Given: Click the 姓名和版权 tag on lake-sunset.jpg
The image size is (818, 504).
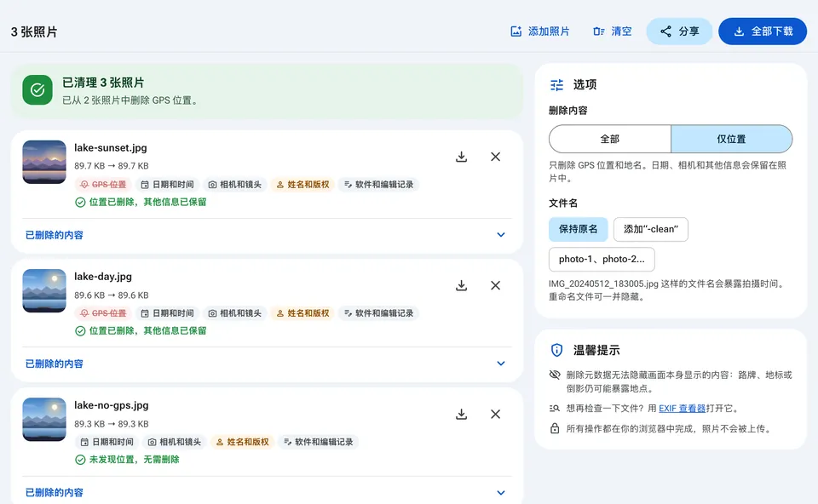Looking at the screenshot, I should point(302,185).
